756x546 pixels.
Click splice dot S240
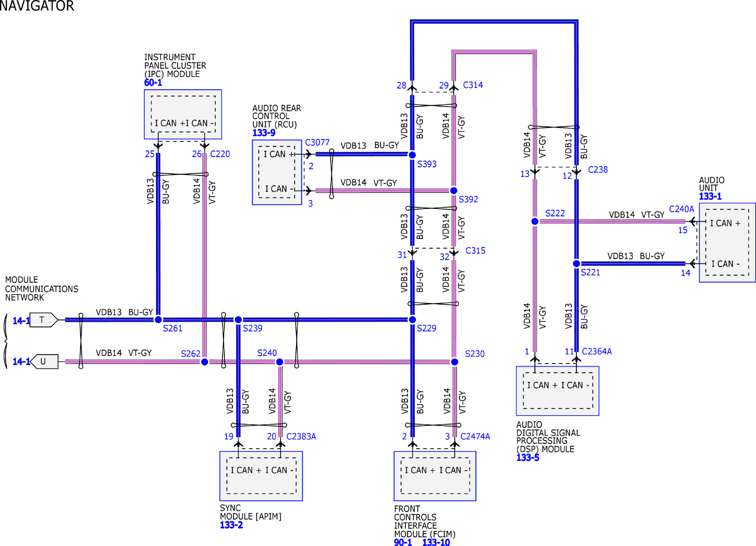click(x=280, y=362)
